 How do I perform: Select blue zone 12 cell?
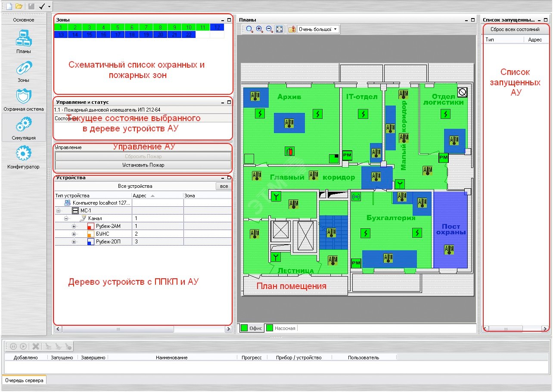coord(217,27)
